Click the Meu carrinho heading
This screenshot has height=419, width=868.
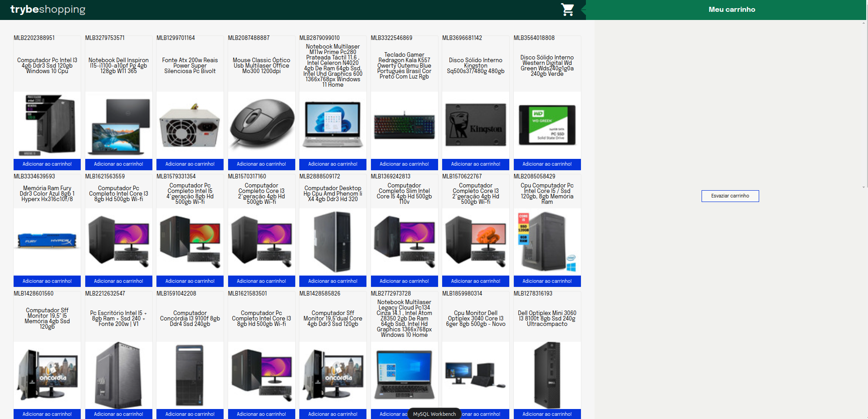click(x=731, y=10)
